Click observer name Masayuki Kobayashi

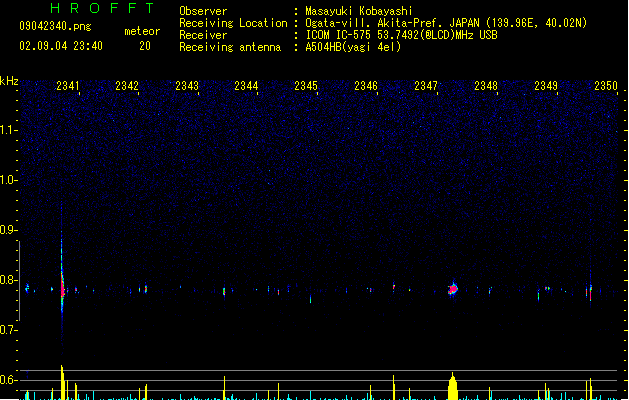[x=359, y=11]
